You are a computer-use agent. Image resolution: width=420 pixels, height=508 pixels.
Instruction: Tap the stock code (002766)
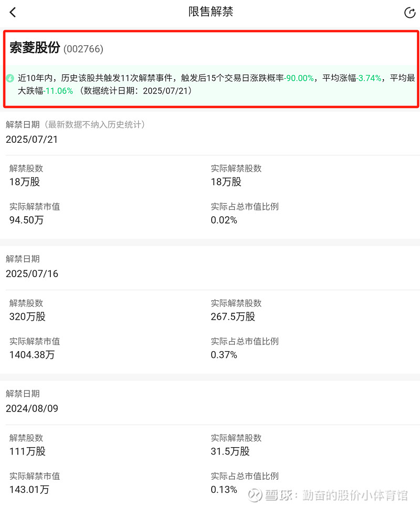pos(83,49)
